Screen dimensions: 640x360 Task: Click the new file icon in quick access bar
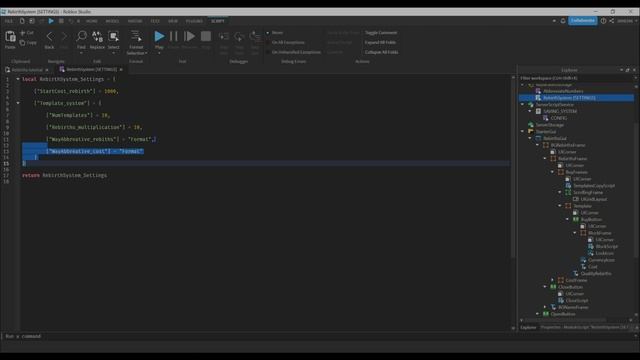(22, 21)
